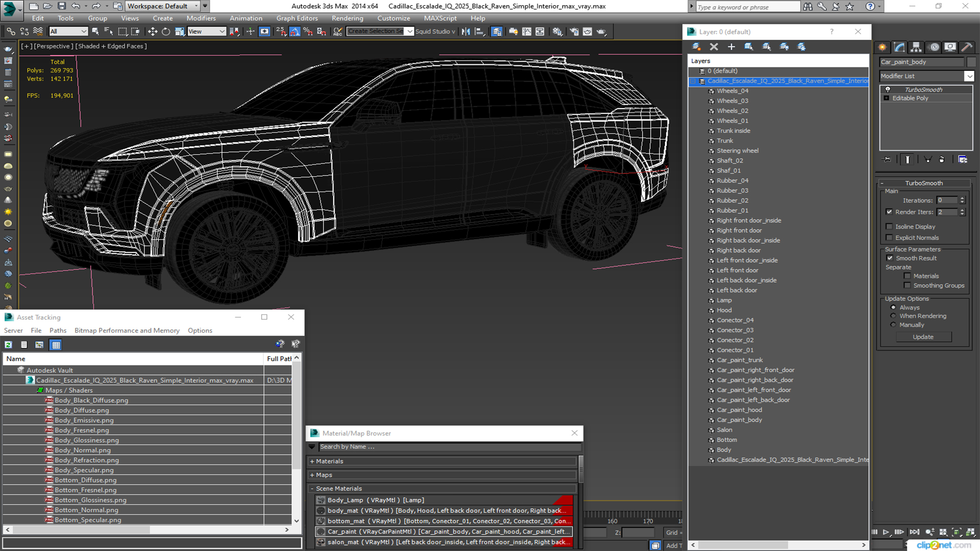Viewport: 980px width, 551px height.
Task: Toggle TurboSmooth modifier lightbulb
Action: coord(888,89)
